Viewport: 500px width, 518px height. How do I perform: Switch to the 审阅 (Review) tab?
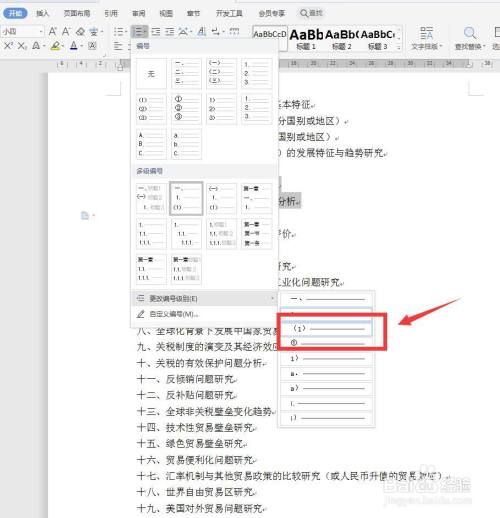click(x=139, y=13)
